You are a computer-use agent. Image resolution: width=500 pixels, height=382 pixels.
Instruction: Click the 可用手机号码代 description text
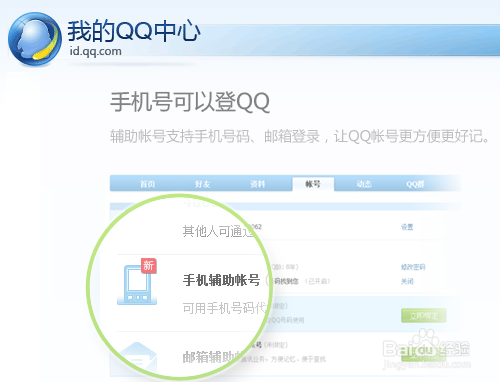pyautogui.click(x=225, y=308)
